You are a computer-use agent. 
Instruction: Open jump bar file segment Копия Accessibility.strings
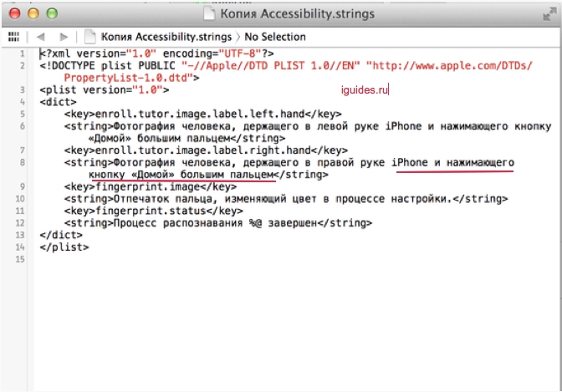[x=166, y=37]
